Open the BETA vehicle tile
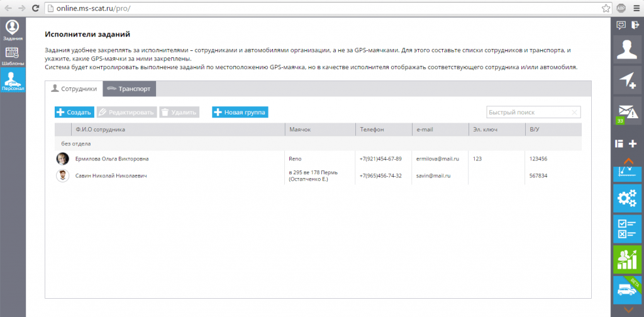Screen dimensions: 644x317 pyautogui.click(x=627, y=290)
